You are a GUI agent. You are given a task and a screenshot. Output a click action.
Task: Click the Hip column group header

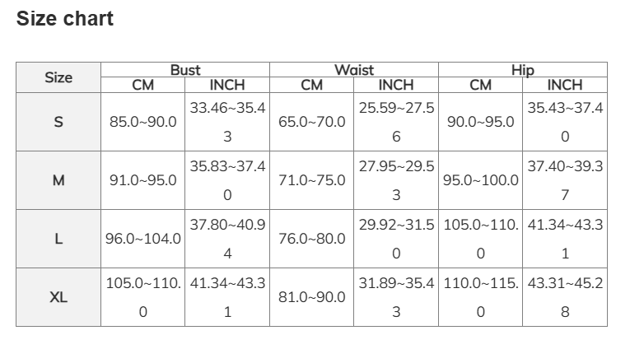[x=523, y=70]
